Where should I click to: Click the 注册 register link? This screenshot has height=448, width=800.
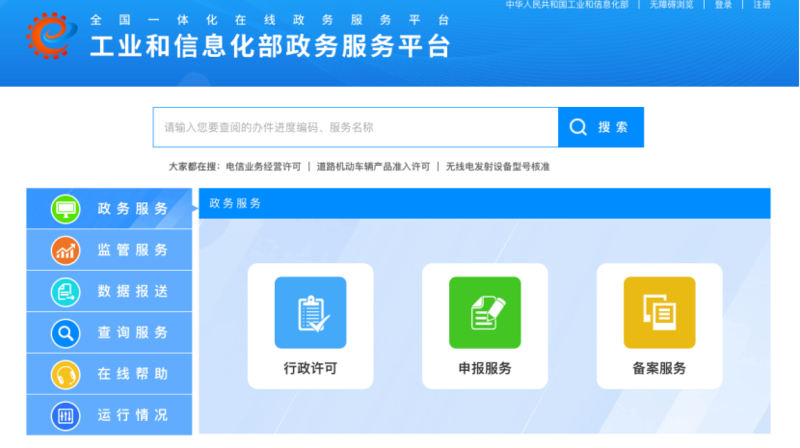click(x=762, y=5)
